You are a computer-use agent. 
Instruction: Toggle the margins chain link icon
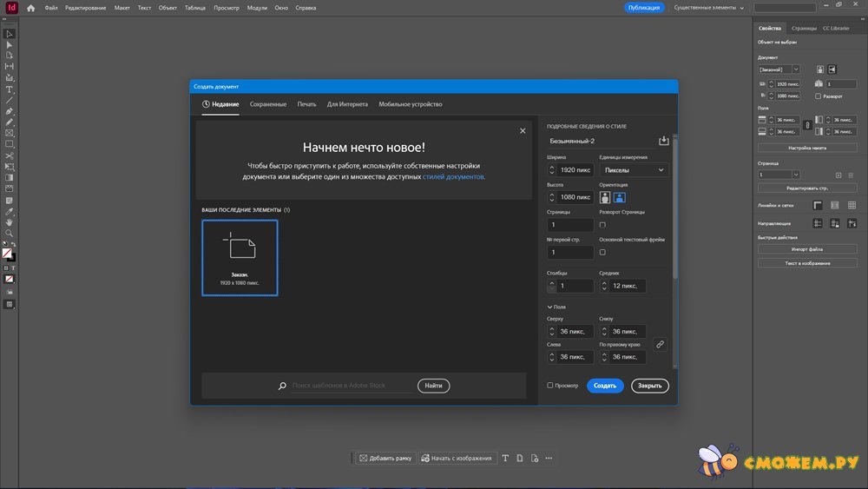(x=660, y=344)
